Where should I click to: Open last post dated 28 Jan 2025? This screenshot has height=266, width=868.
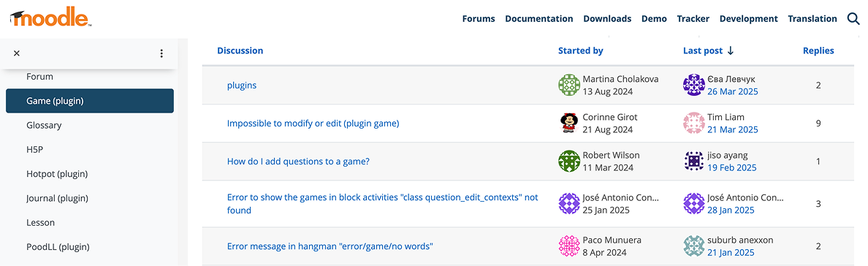[731, 210]
